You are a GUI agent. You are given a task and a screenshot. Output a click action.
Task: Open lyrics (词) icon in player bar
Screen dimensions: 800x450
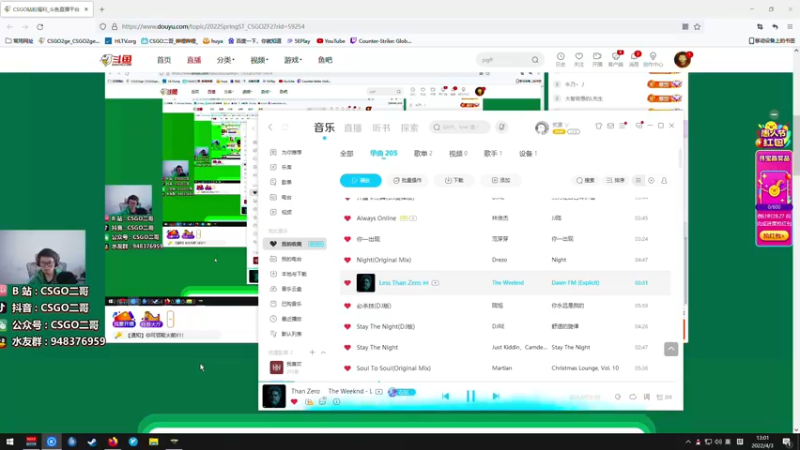point(646,397)
